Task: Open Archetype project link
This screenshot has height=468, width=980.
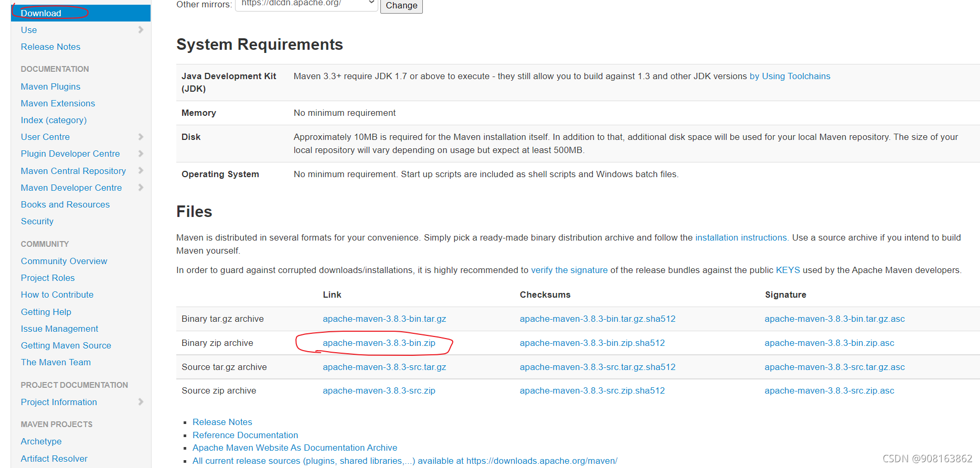Action: (x=41, y=441)
